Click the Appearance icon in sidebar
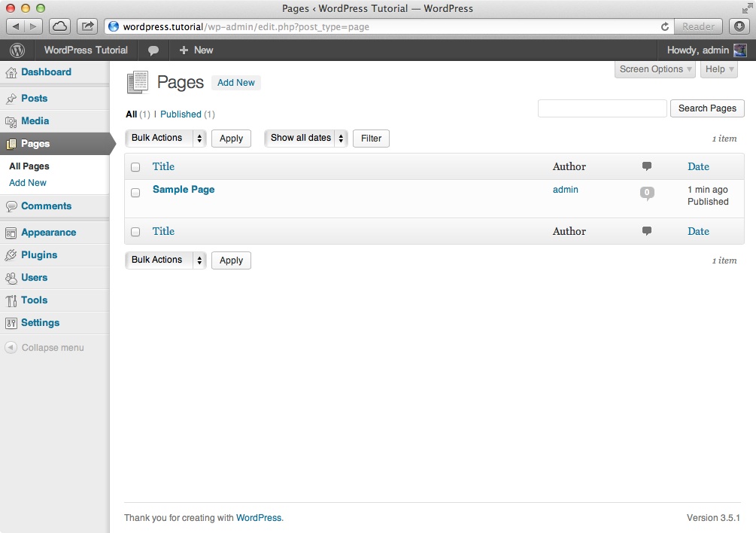Screen dimensions: 756x533 (11, 233)
